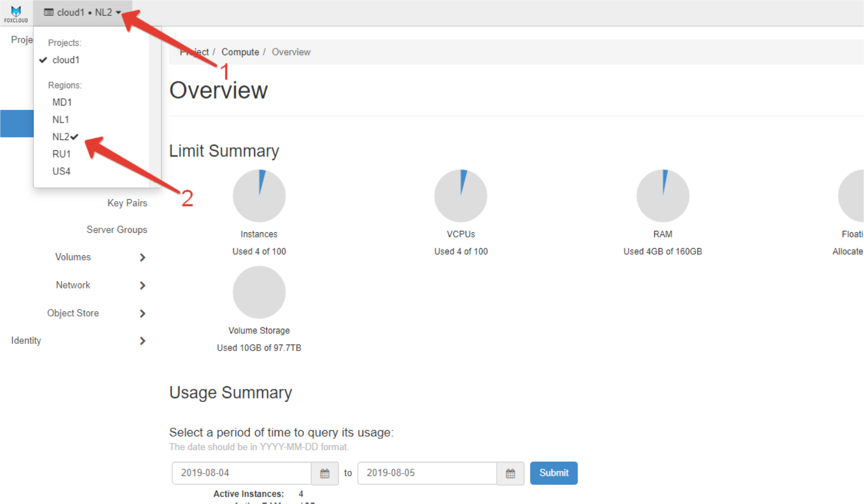Image resolution: width=864 pixels, height=504 pixels.
Task: Open the Key Pairs page
Action: pos(127,203)
